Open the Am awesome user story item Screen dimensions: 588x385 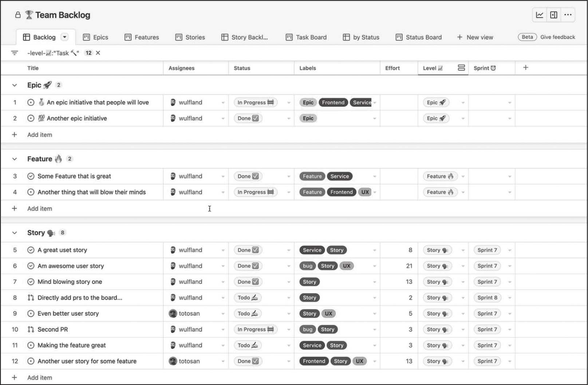coord(71,266)
